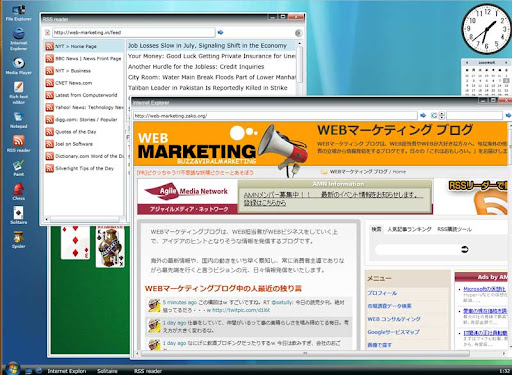Open Chess desktop icon
Screen dimensions: 512x375
18,191
